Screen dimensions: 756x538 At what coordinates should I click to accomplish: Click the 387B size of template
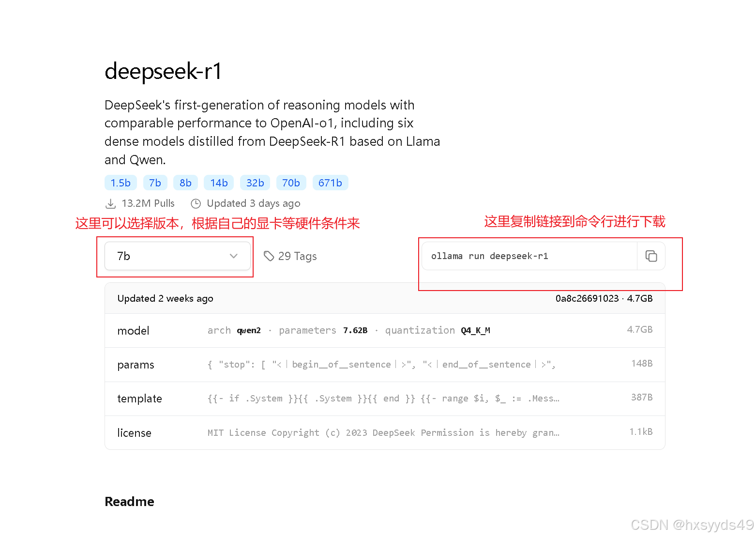coord(642,398)
